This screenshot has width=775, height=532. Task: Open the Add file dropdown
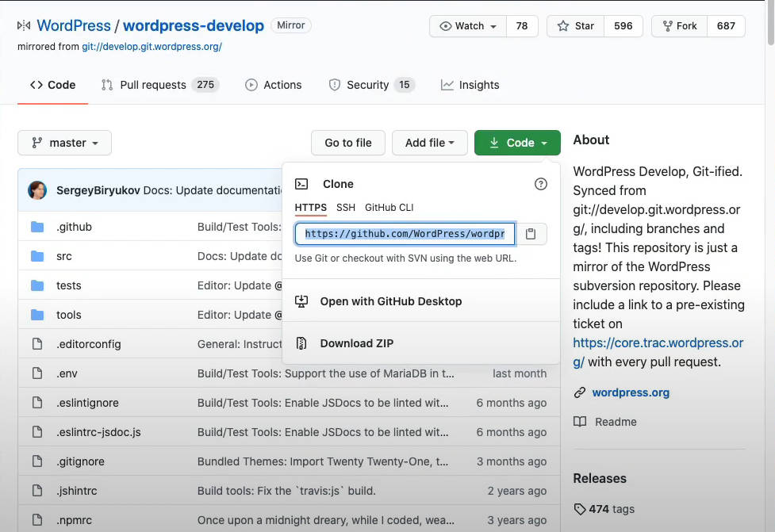tap(429, 143)
